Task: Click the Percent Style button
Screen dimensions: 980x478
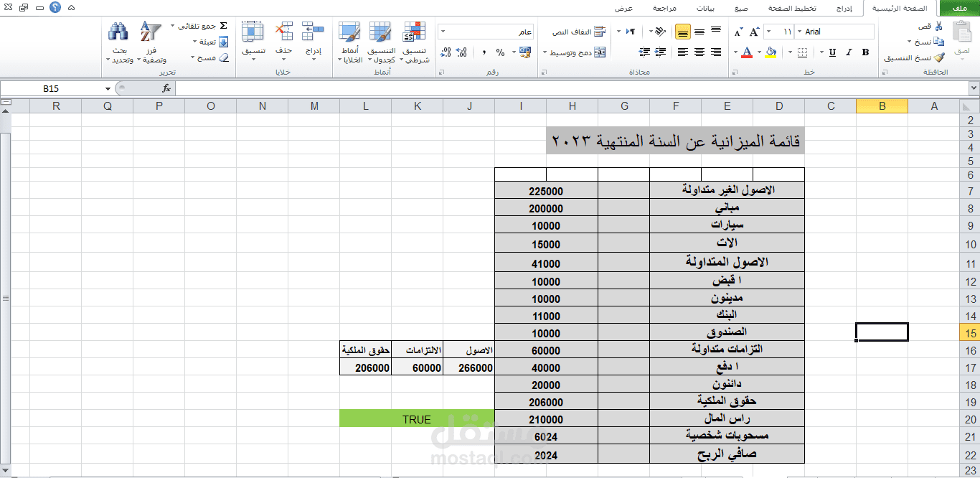Action: pos(500,52)
